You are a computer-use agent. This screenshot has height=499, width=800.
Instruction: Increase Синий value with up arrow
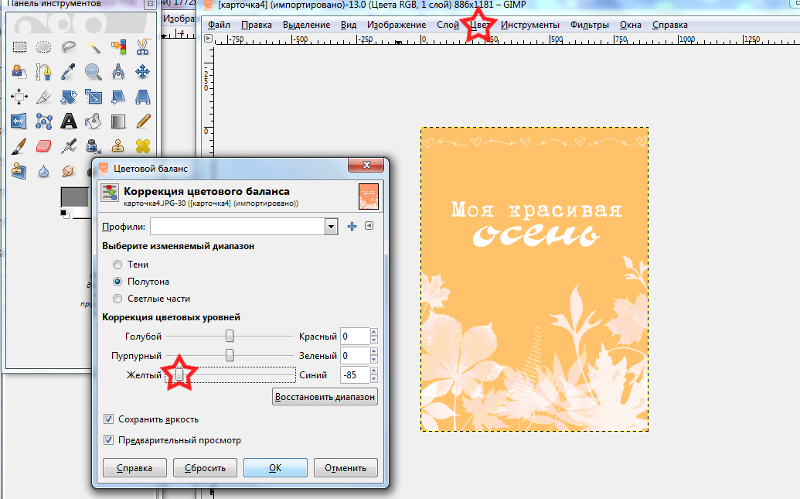pos(374,371)
